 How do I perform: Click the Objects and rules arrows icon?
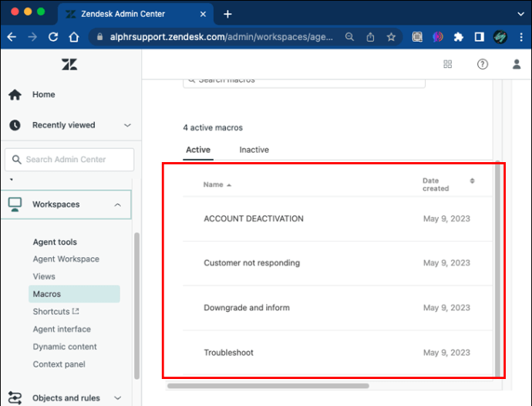(x=15, y=398)
